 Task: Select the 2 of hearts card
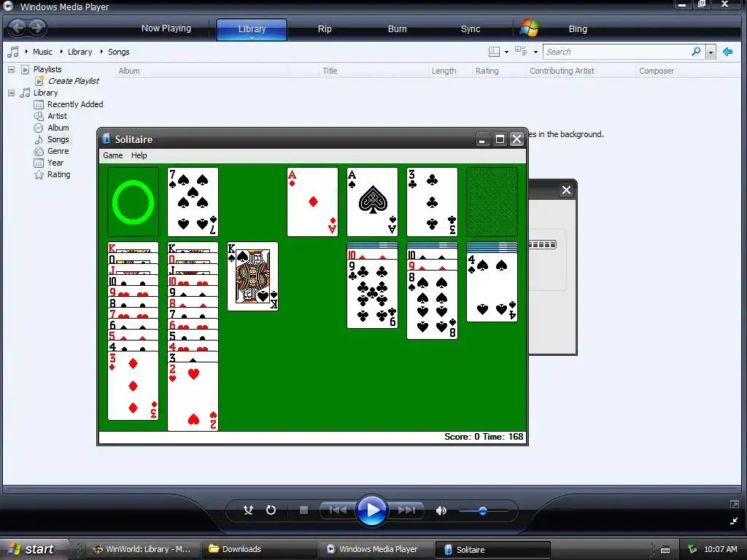coord(193,397)
